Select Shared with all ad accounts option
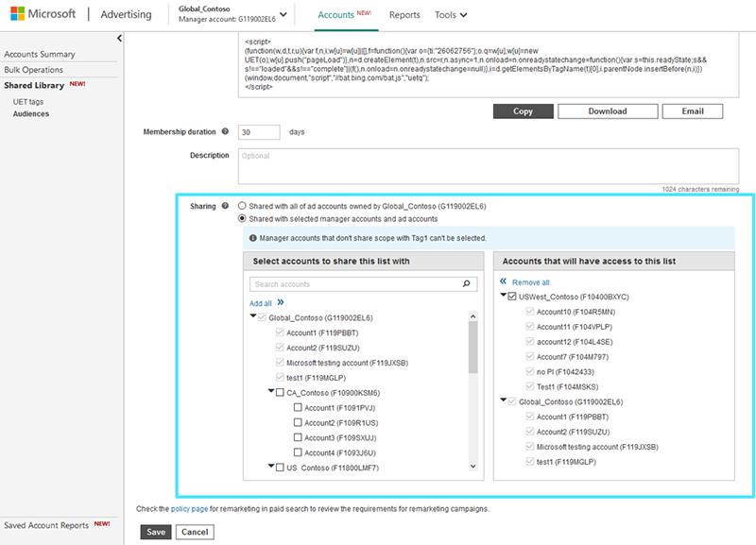The width and height of the screenshot is (756, 545). 242,206
